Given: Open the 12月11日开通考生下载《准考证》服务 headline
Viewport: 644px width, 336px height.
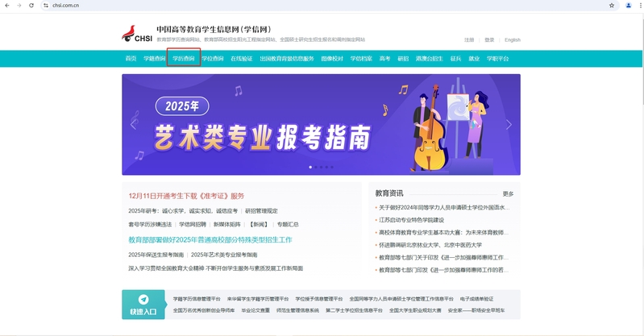Looking at the screenshot, I should pos(186,196).
